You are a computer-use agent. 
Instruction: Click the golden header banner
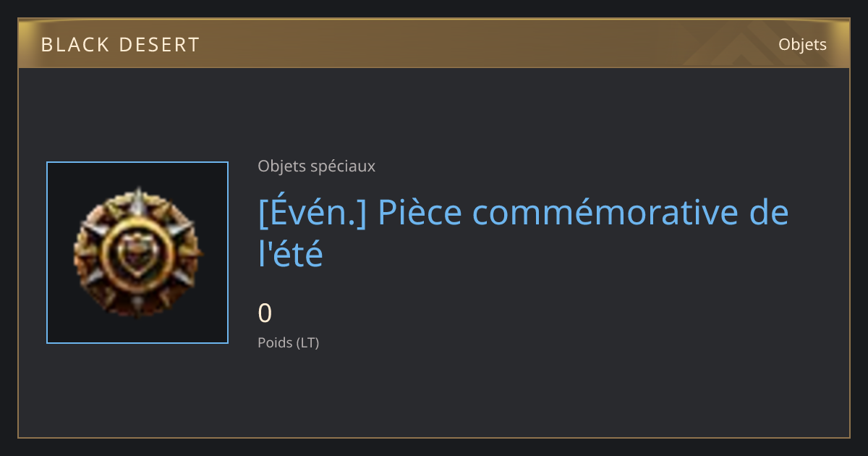[x=434, y=43]
